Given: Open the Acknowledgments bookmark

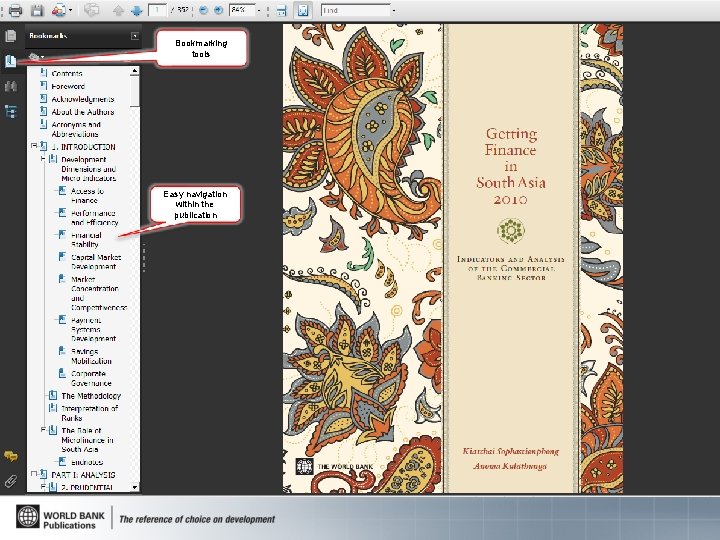Looking at the screenshot, I should coord(83,99).
